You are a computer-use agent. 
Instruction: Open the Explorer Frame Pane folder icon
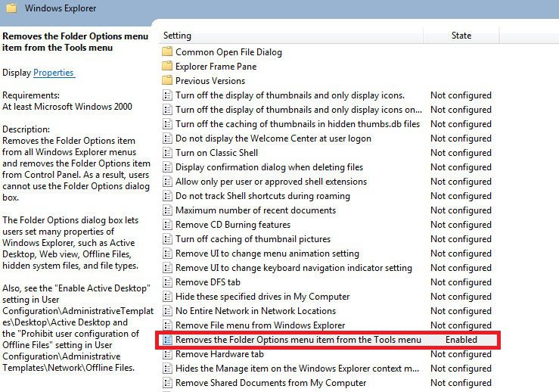167,67
